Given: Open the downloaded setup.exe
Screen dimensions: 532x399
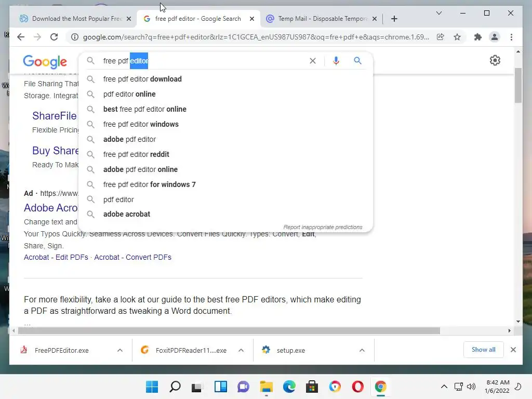Looking at the screenshot, I should pos(290,350).
